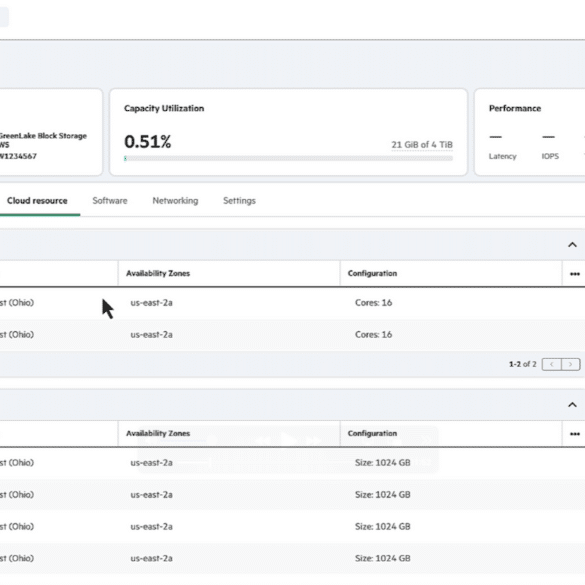Click the Capacity Utilization progress bar
Viewport: 585px width, 585px height.
coord(288,159)
